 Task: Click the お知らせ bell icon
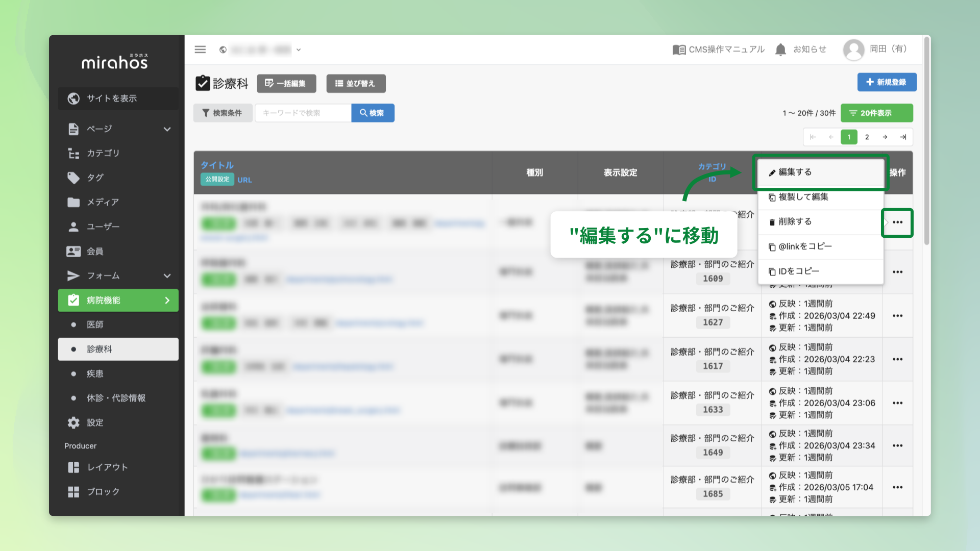pyautogui.click(x=780, y=49)
